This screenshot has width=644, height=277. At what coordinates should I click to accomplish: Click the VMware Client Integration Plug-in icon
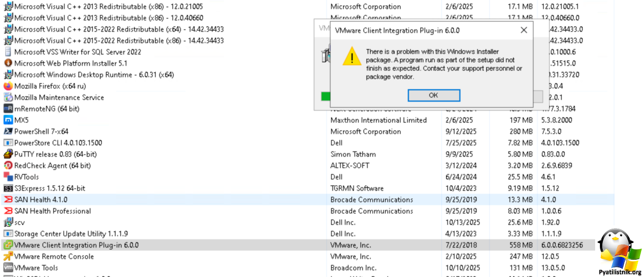coord(8,245)
